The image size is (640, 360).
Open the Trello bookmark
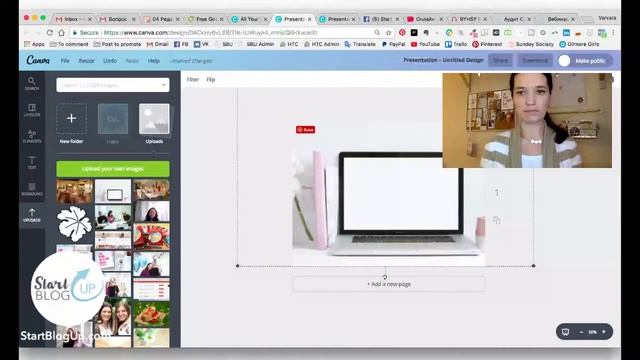[456, 44]
